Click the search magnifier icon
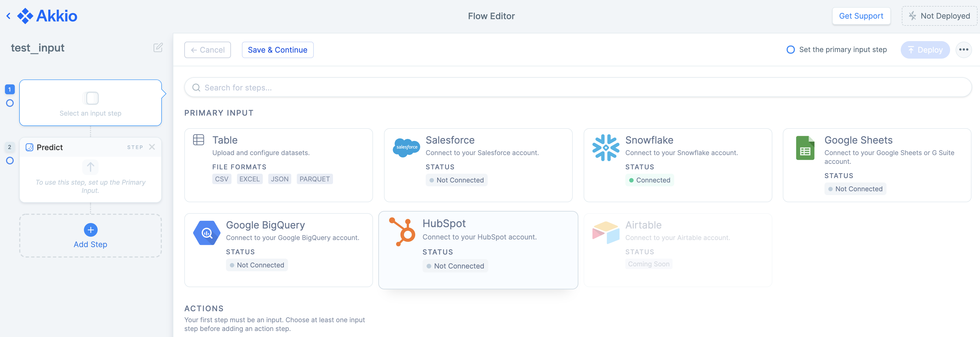Image resolution: width=980 pixels, height=337 pixels. coord(196,88)
